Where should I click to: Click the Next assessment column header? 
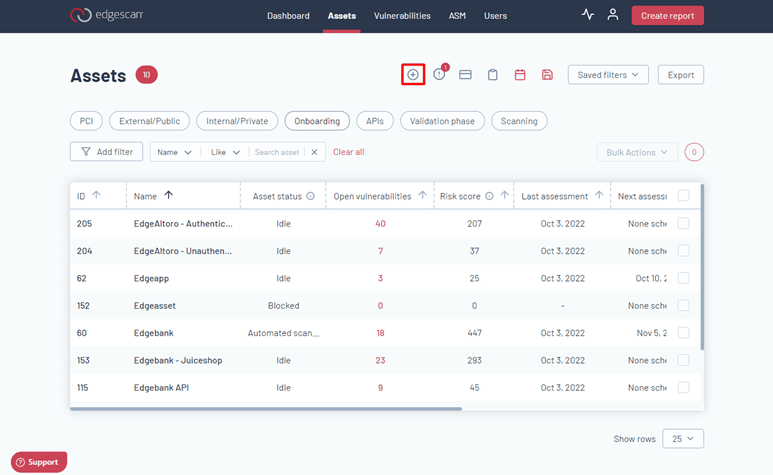(x=642, y=196)
